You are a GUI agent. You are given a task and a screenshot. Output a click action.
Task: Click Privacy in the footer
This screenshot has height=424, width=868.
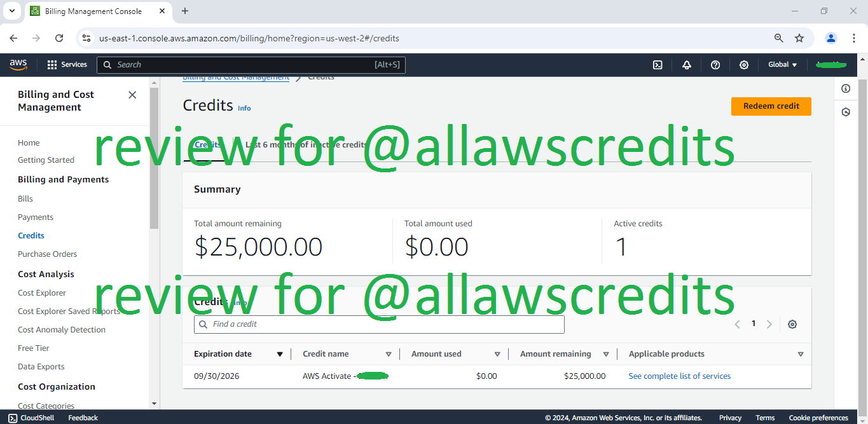[730, 418]
